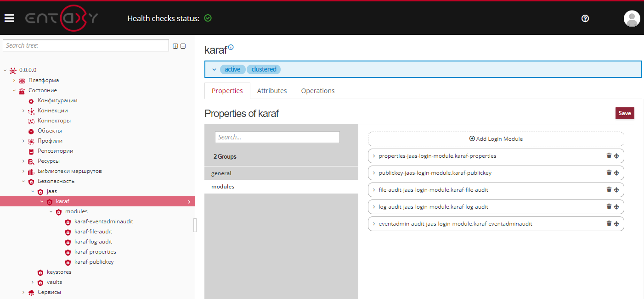
Task: Expand the Платформа tree node
Action: click(x=14, y=80)
